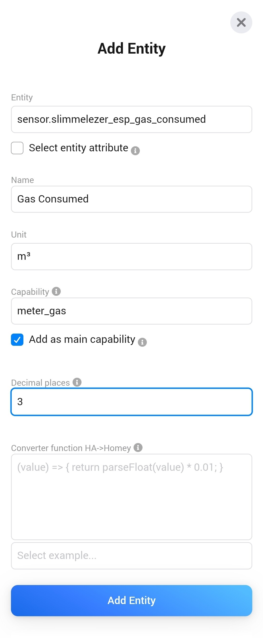This screenshot has height=644, width=263.
Task: Click the Decimal places input showing 3
Action: pyautogui.click(x=132, y=402)
